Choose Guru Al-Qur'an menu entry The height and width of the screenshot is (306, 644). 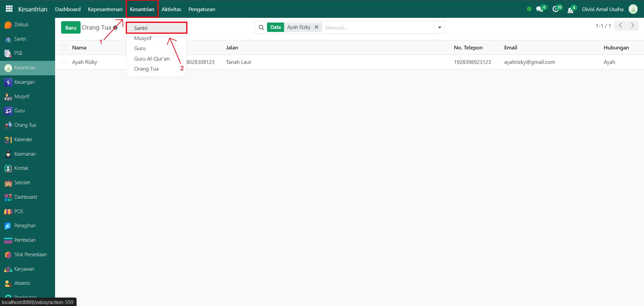point(152,59)
